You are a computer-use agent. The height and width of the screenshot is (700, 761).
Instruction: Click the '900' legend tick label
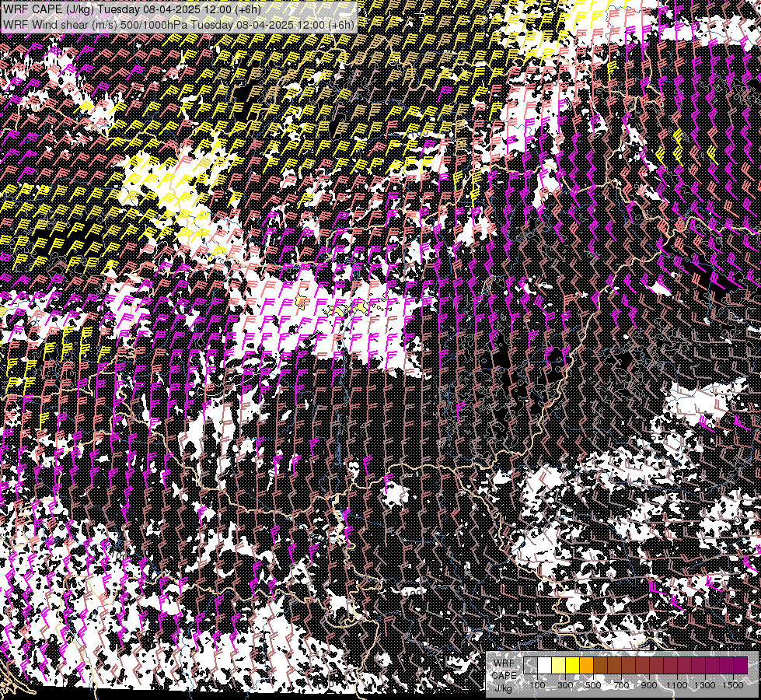click(x=649, y=685)
